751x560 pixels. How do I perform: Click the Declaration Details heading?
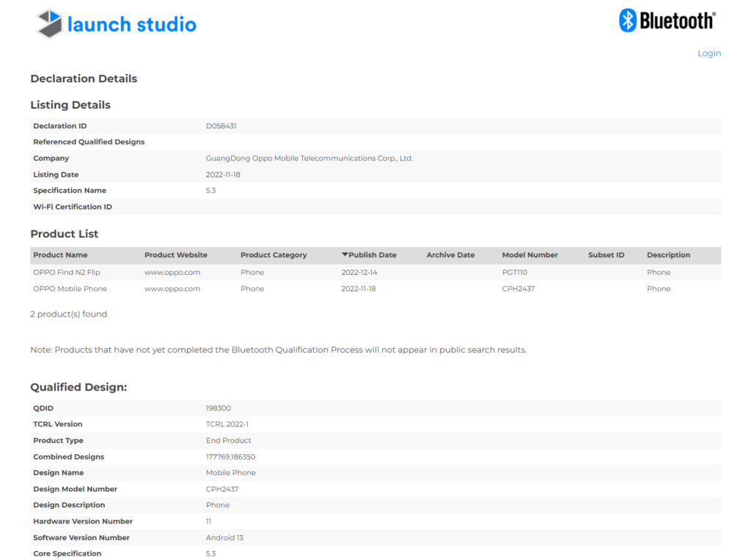84,78
